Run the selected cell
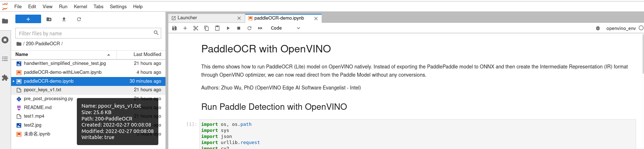 pyautogui.click(x=228, y=28)
